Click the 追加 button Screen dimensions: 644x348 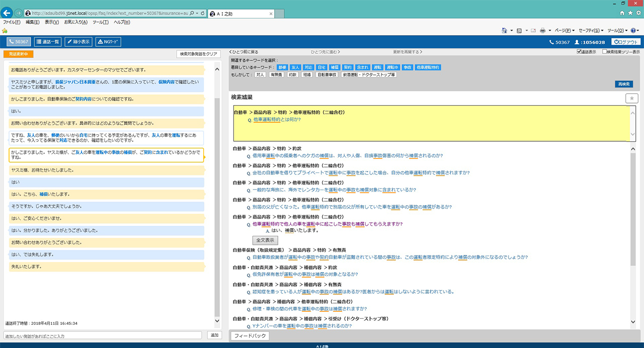point(214,335)
